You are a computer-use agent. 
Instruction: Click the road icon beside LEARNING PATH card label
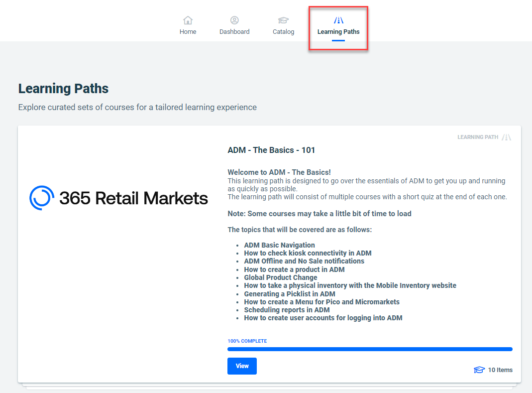[507, 137]
